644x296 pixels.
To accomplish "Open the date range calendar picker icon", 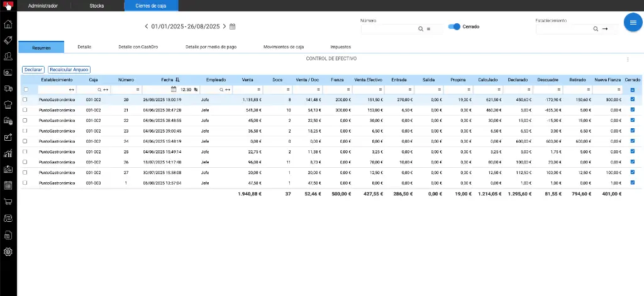I will pyautogui.click(x=233, y=26).
